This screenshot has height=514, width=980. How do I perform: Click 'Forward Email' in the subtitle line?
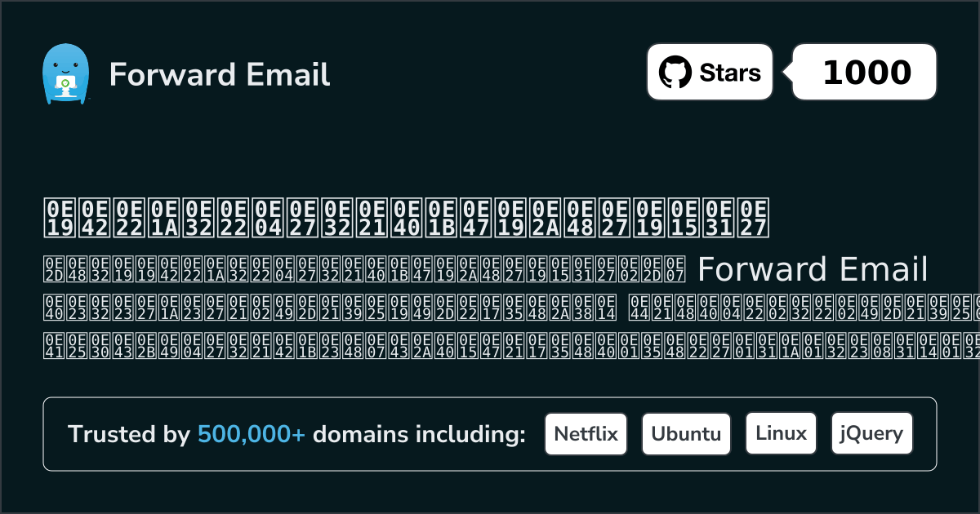point(813,268)
